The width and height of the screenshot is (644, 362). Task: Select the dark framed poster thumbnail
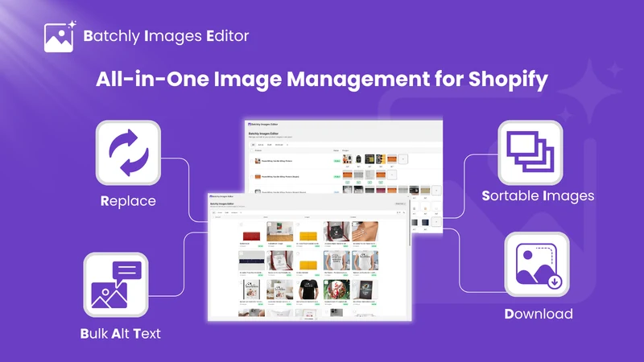point(365,290)
